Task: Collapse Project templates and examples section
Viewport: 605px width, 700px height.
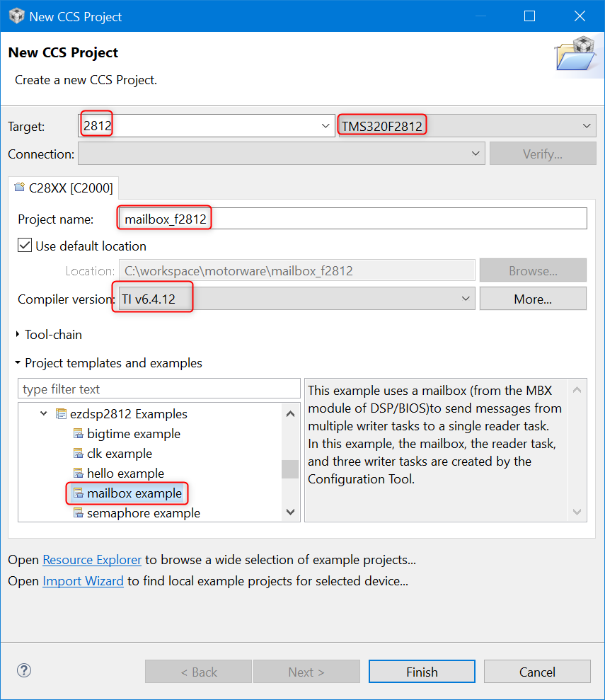Action: click(18, 363)
